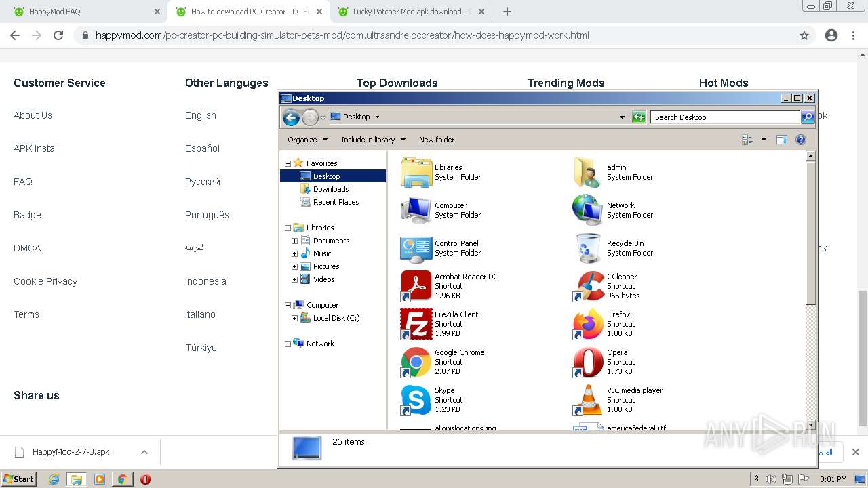Close the downloads bar
This screenshot has height=488, width=868.
tap(855, 452)
